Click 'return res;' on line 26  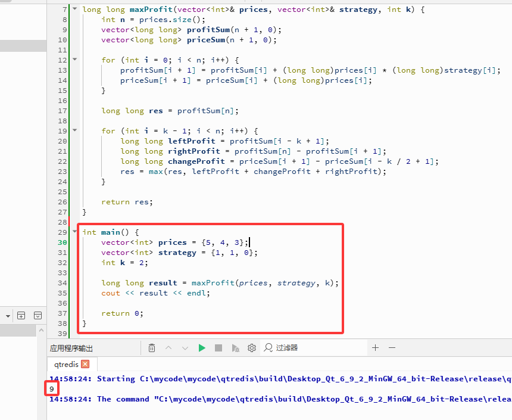pyautogui.click(x=127, y=203)
